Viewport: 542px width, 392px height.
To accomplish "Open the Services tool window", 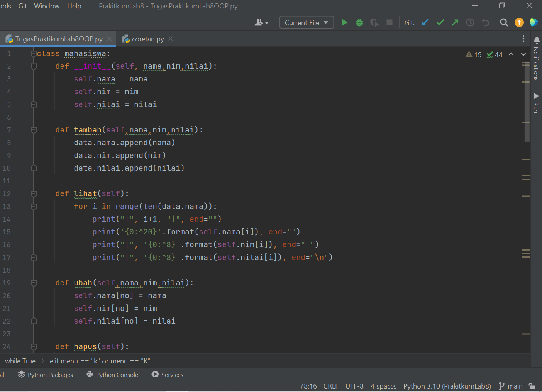I will (168, 375).
